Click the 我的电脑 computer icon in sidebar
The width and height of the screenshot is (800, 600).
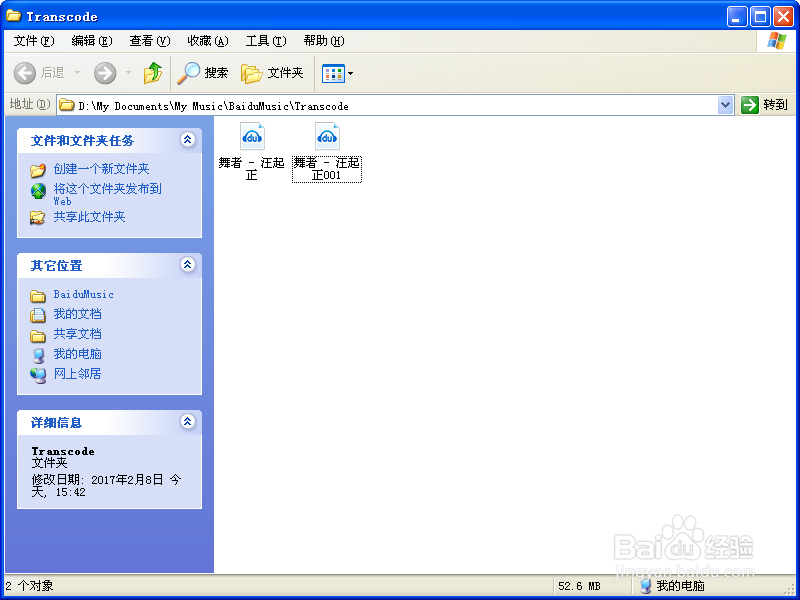pos(38,356)
